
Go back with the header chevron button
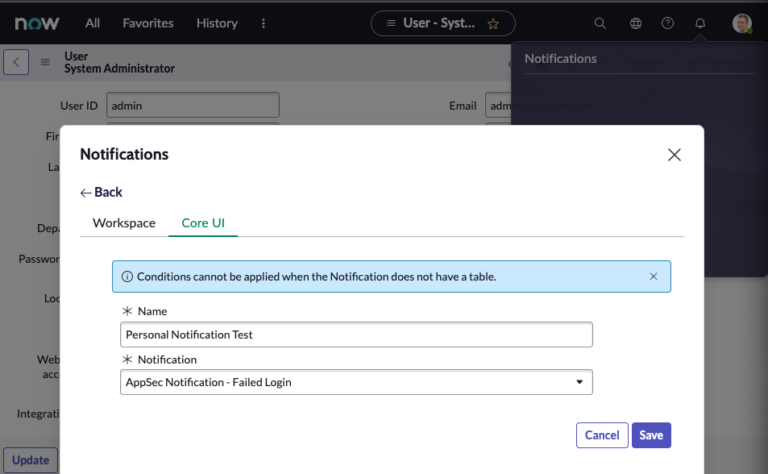16,62
